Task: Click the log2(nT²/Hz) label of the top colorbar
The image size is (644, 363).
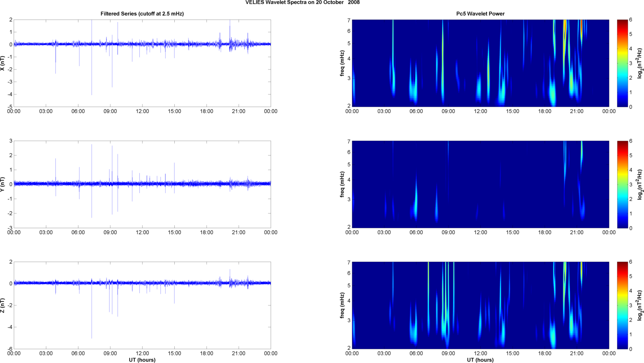Action: (640, 63)
